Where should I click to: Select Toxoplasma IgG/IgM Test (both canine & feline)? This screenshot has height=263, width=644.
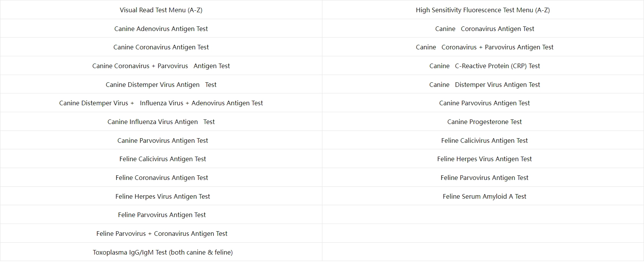click(163, 252)
